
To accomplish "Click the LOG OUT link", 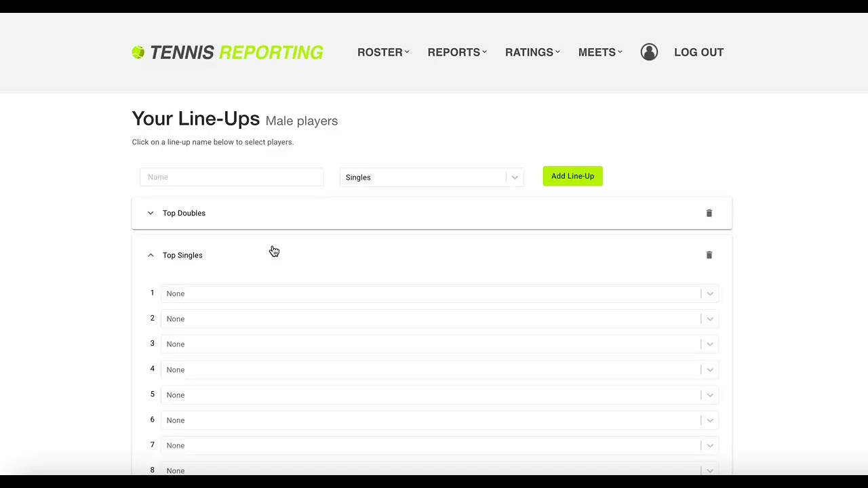I will pos(698,52).
